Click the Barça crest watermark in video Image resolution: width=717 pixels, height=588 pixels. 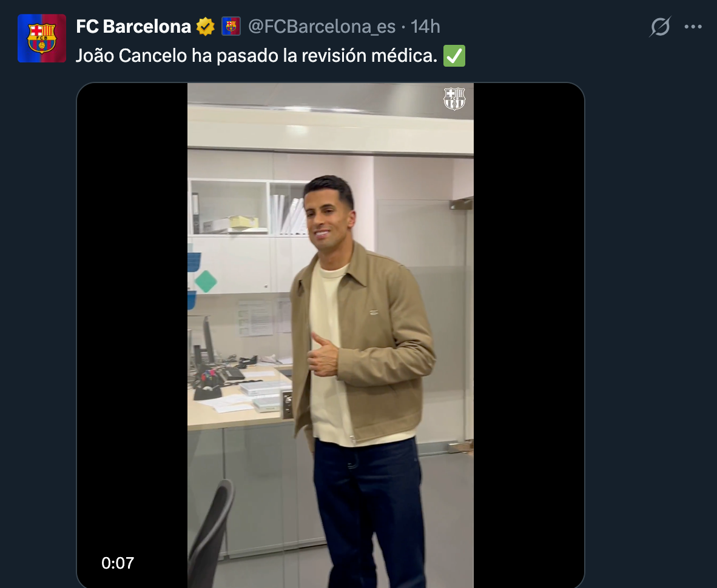click(454, 99)
